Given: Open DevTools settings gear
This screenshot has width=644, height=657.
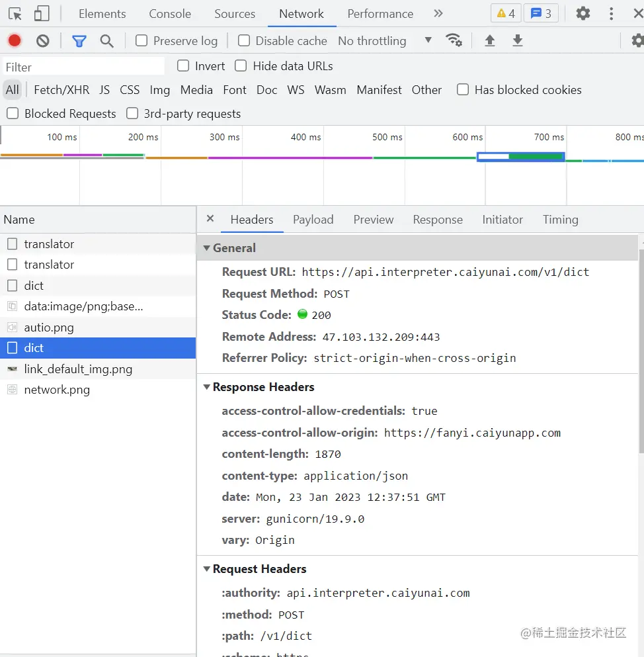Looking at the screenshot, I should point(583,13).
